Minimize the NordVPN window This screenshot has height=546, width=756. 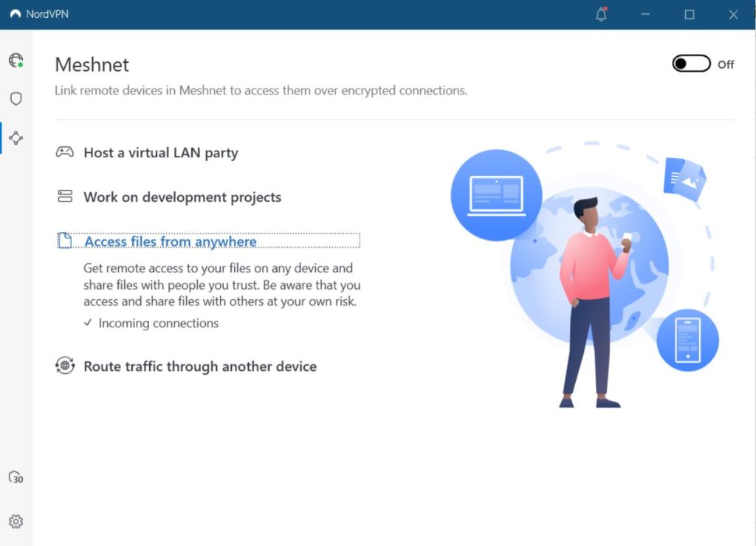[x=645, y=15]
